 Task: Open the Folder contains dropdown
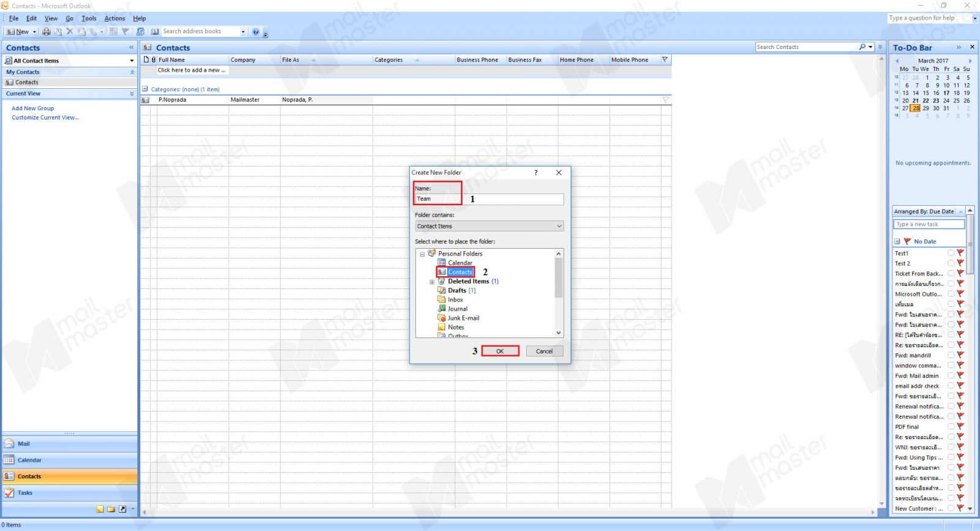click(489, 226)
